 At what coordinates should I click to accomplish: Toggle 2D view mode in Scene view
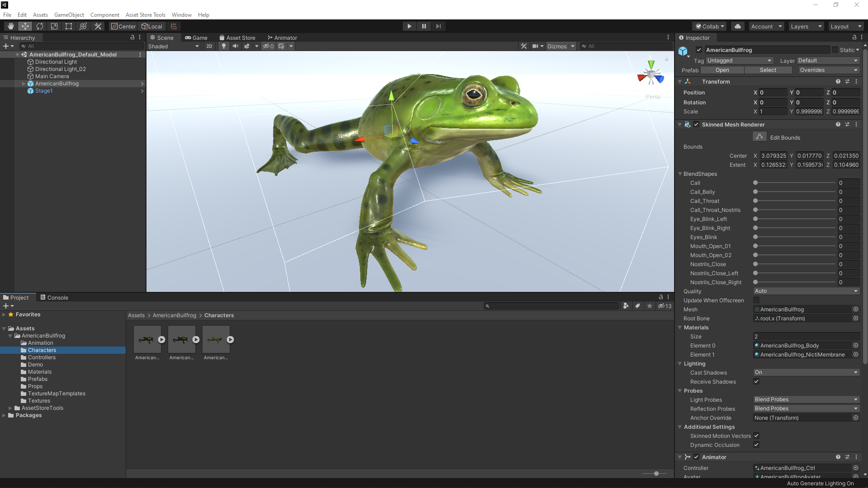[x=209, y=46]
